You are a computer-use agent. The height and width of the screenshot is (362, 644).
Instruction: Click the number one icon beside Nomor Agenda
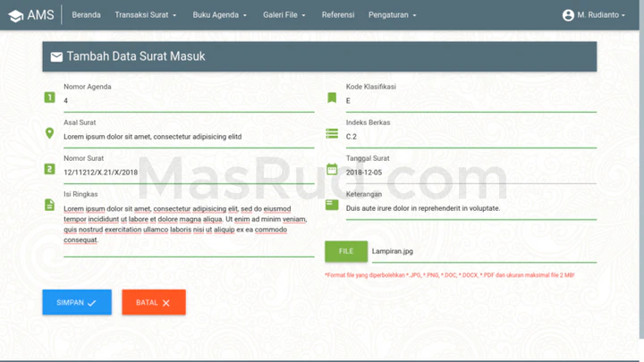(50, 97)
